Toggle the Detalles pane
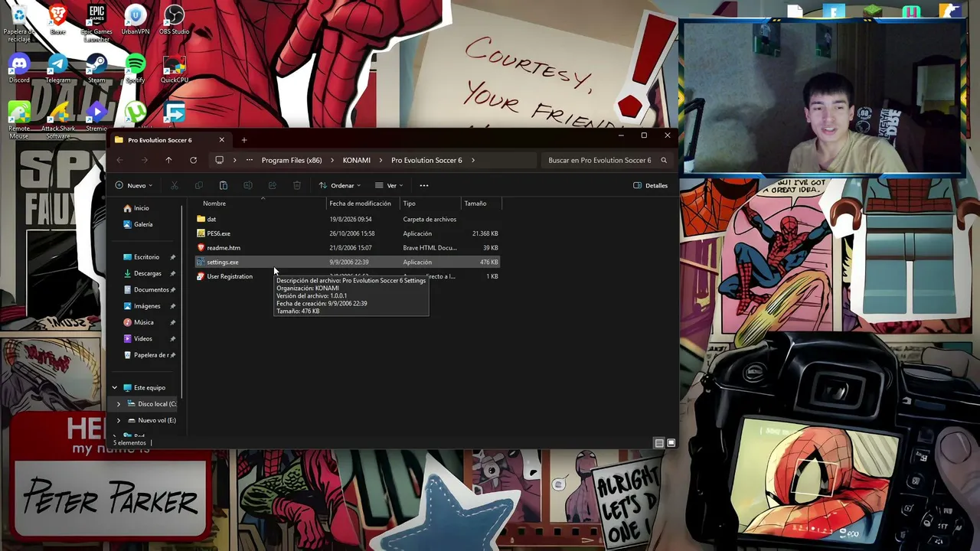This screenshot has height=551, width=980. 651,185
